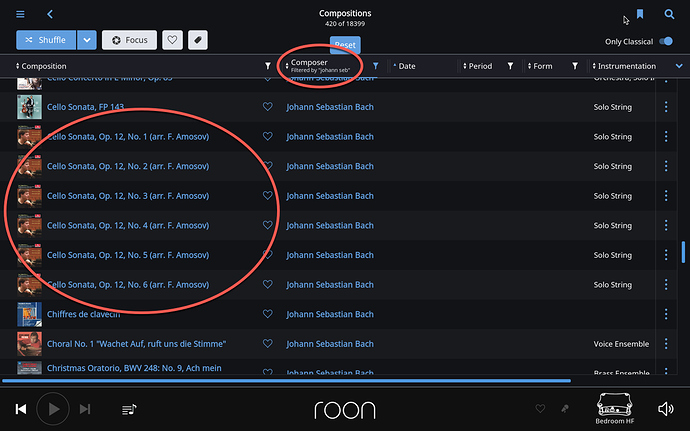Open the search magnifier
Image resolution: width=690 pixels, height=431 pixels.
click(669, 14)
